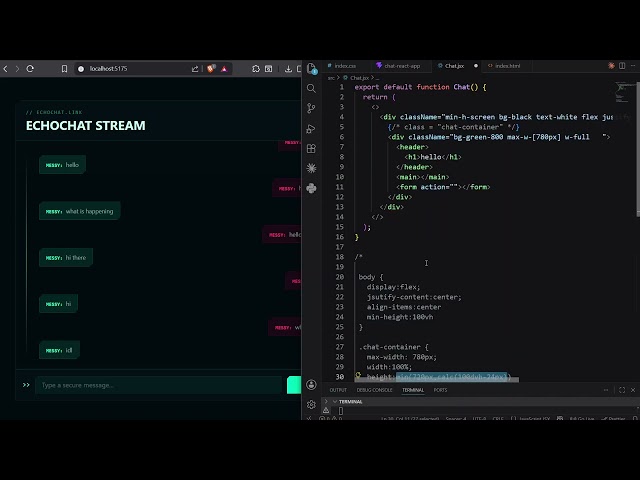Click the editor vertical scrollbar
640x480 pixels.
[638, 149]
